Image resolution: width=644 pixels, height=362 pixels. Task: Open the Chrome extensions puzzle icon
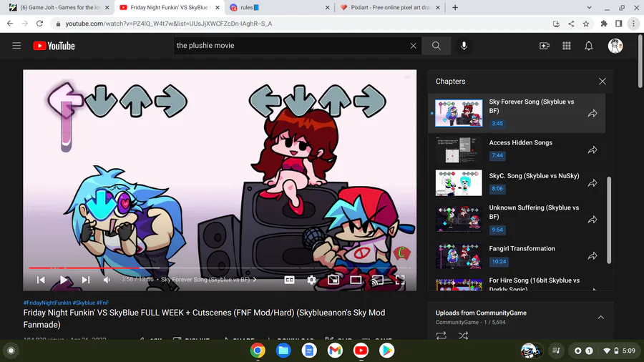604,24
